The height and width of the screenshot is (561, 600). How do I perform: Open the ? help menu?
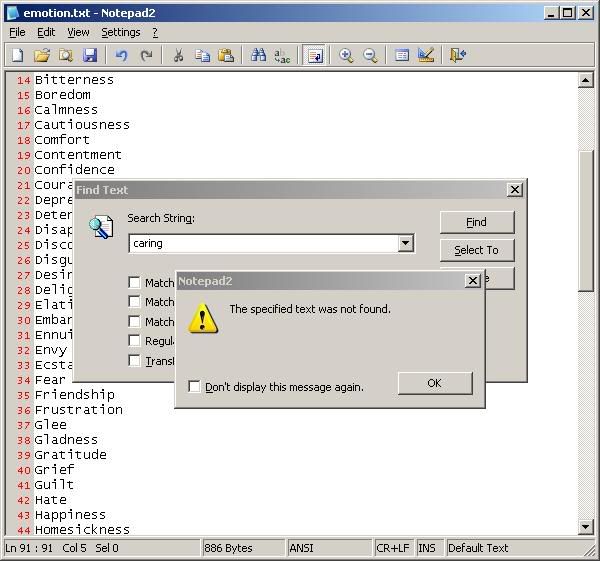(155, 33)
